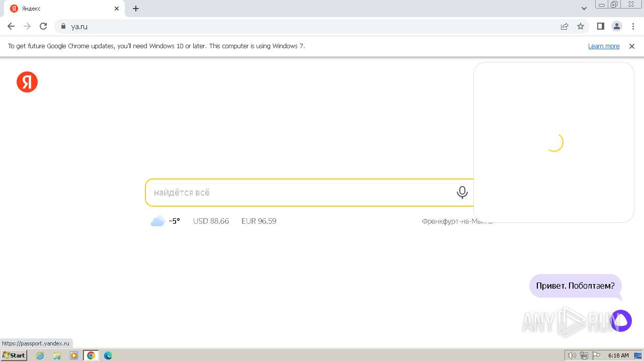Open a new tab with plus button
This screenshot has width=644, height=362.
[136, 8]
